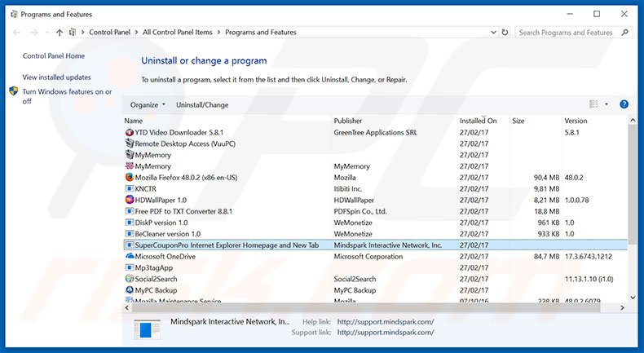Select the KNCTR program name

click(145, 189)
